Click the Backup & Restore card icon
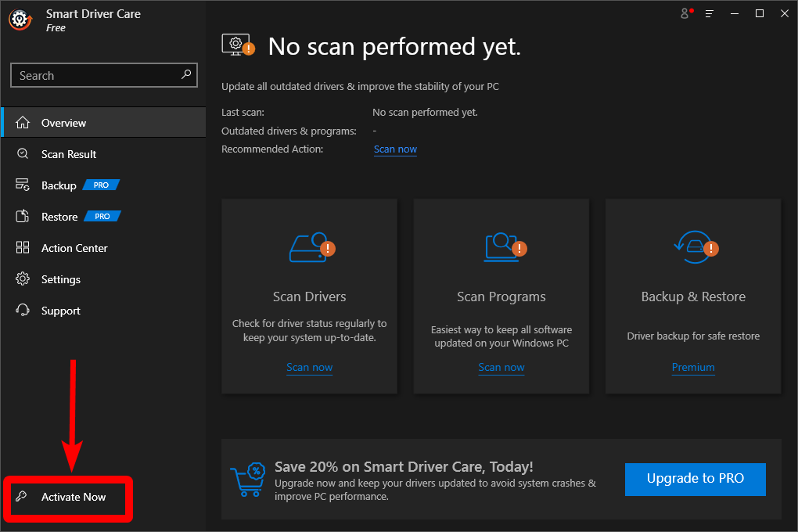Viewport: 798px width, 532px height. point(696,247)
